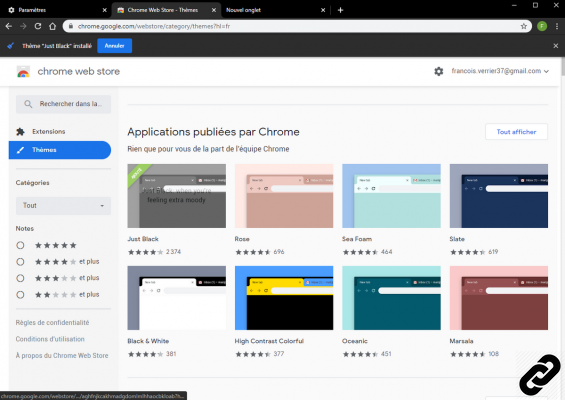Select Thèmes in the sidebar

(60, 150)
